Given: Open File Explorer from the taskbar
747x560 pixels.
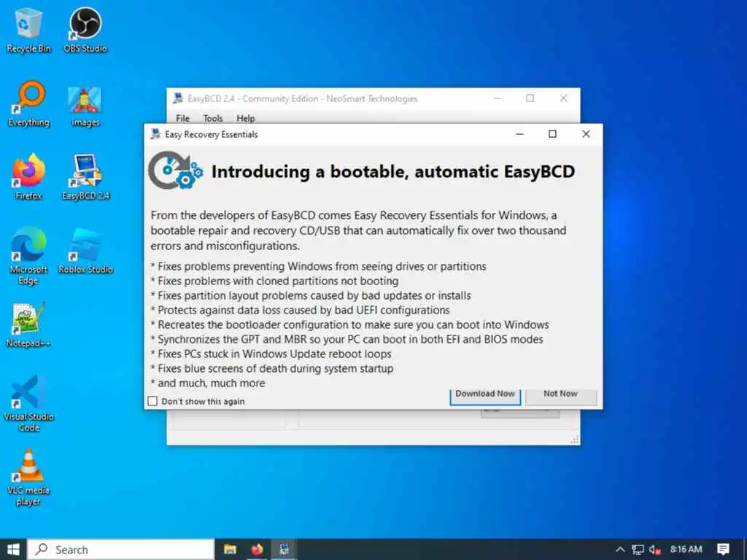Looking at the screenshot, I should tap(230, 550).
